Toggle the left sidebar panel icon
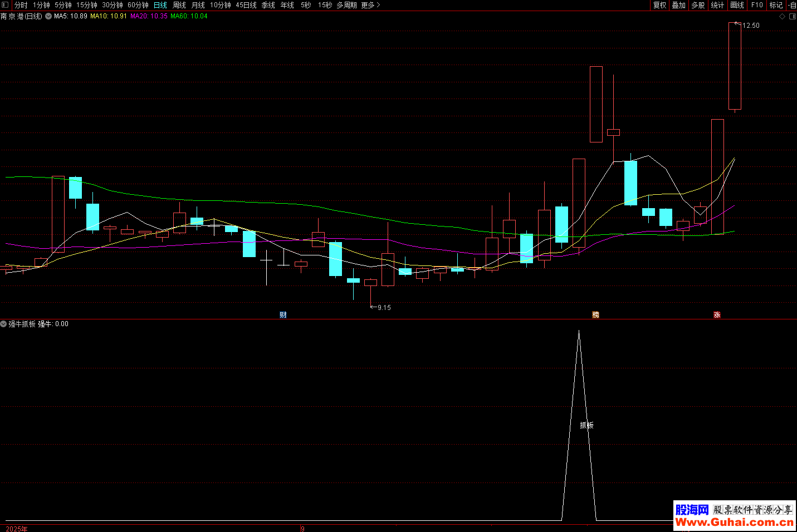The height and width of the screenshot is (532, 797). point(5,5)
